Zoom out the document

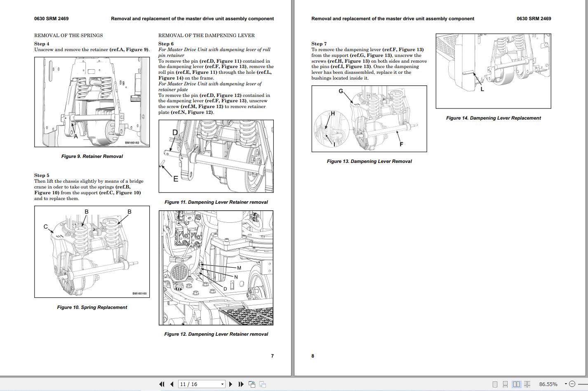(573, 384)
